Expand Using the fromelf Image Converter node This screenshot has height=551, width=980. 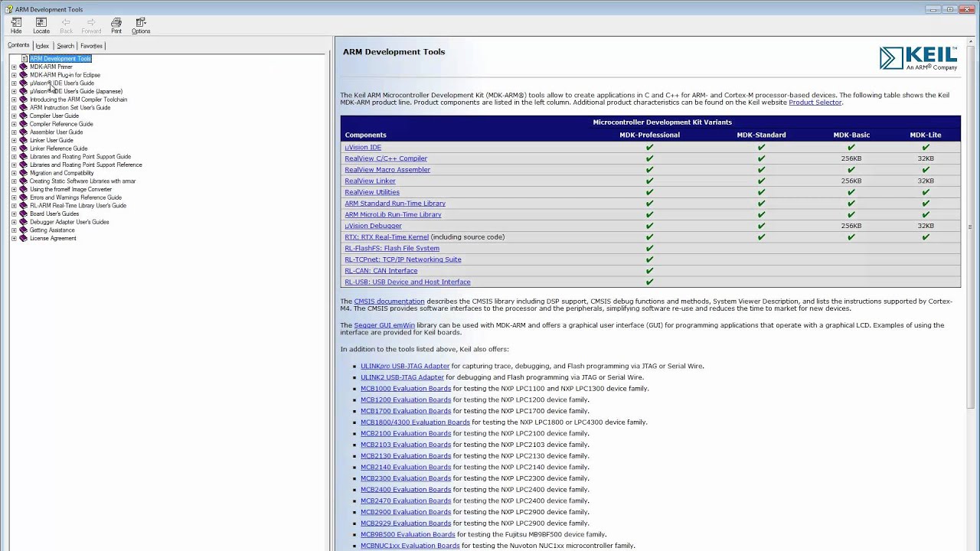point(14,189)
